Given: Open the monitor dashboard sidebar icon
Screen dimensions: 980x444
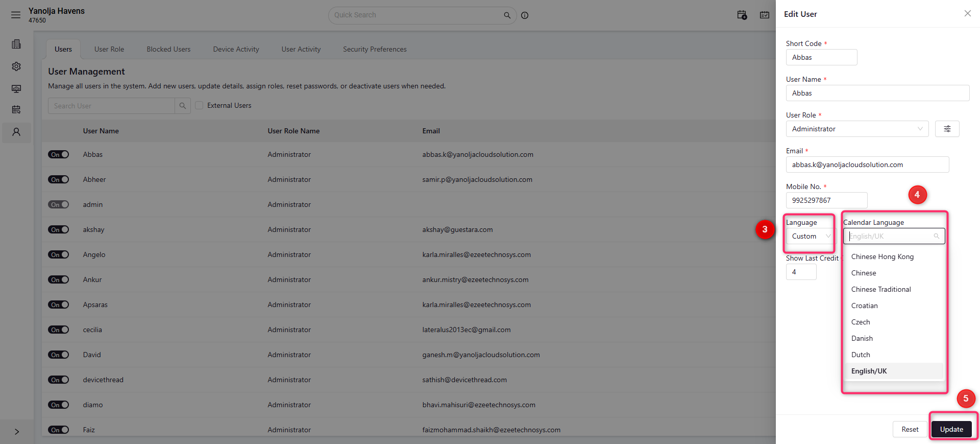Looking at the screenshot, I should point(16,88).
